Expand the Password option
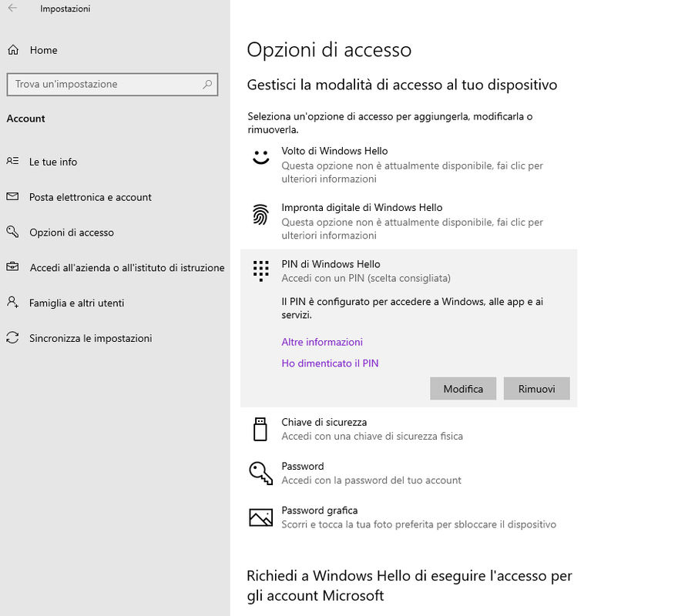 (408, 474)
